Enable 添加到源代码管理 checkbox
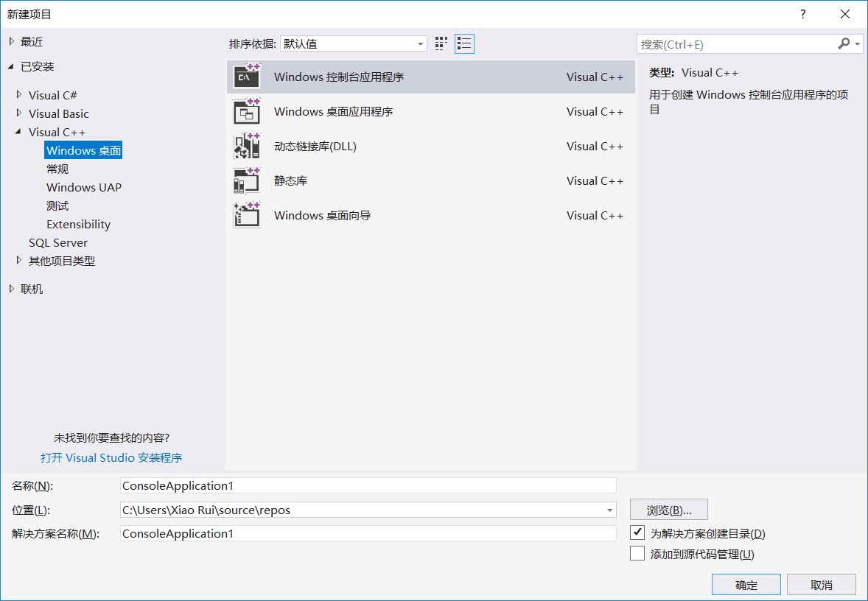 tap(637, 553)
